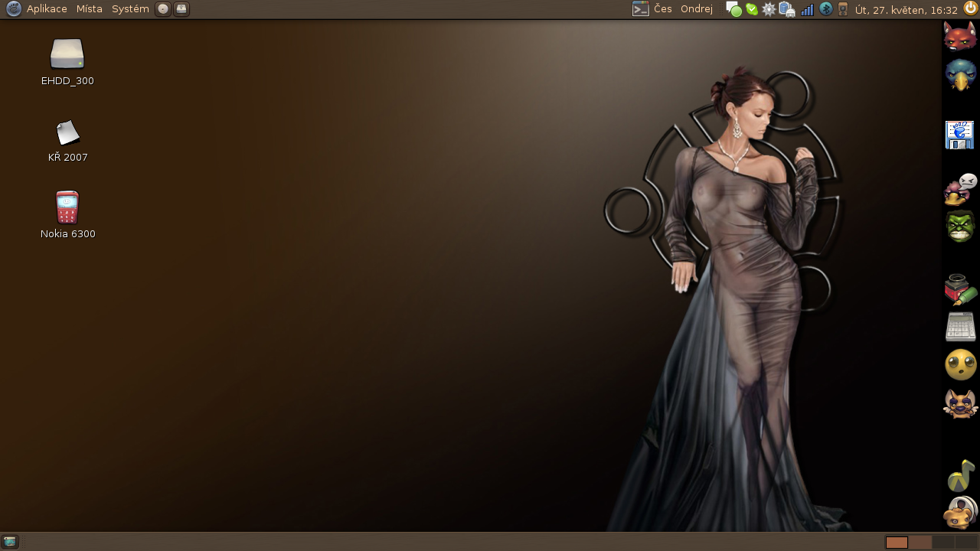Viewport: 980px width, 551px height.
Task: Open the network signal strength icon
Action: point(807,10)
